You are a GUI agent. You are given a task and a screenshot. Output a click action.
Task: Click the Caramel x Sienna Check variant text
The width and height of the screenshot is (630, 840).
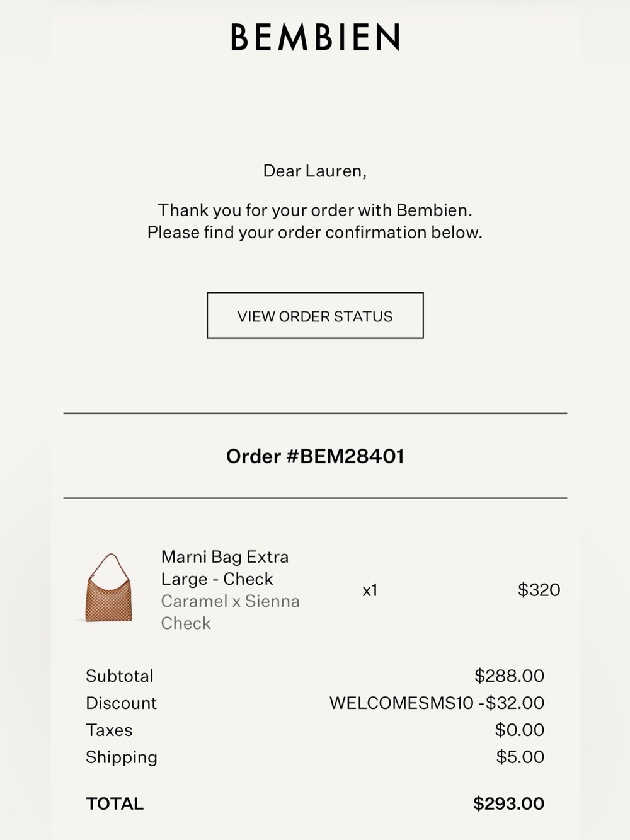230,612
